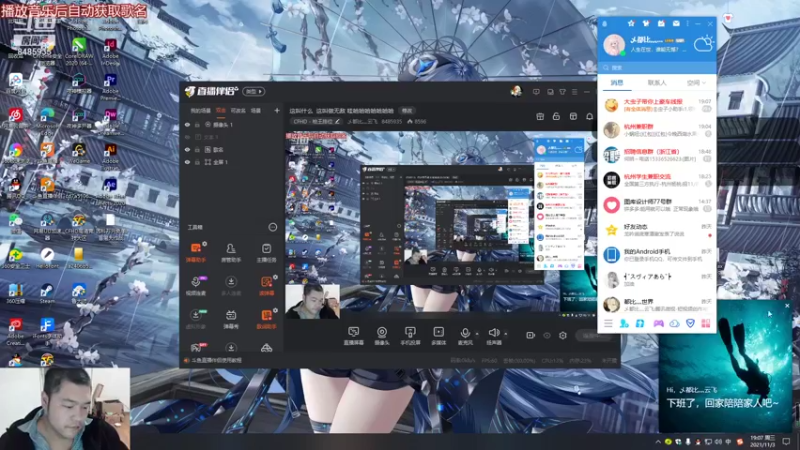Open the cloud icon in QQ bottom bar
Screen dimensions: 800x450
point(674,323)
